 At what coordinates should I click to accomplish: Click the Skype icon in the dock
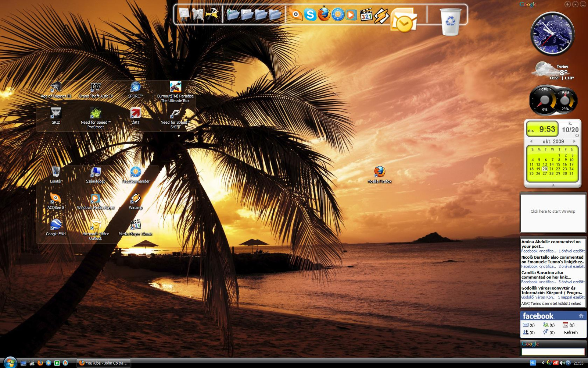(310, 15)
